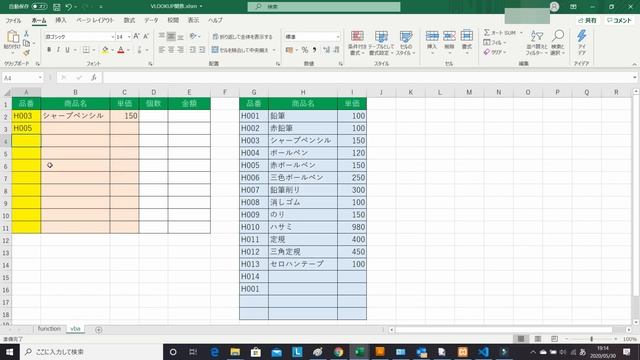Open the font name combo box
Viewport: 640px width, 360px height.
[x=79, y=37]
